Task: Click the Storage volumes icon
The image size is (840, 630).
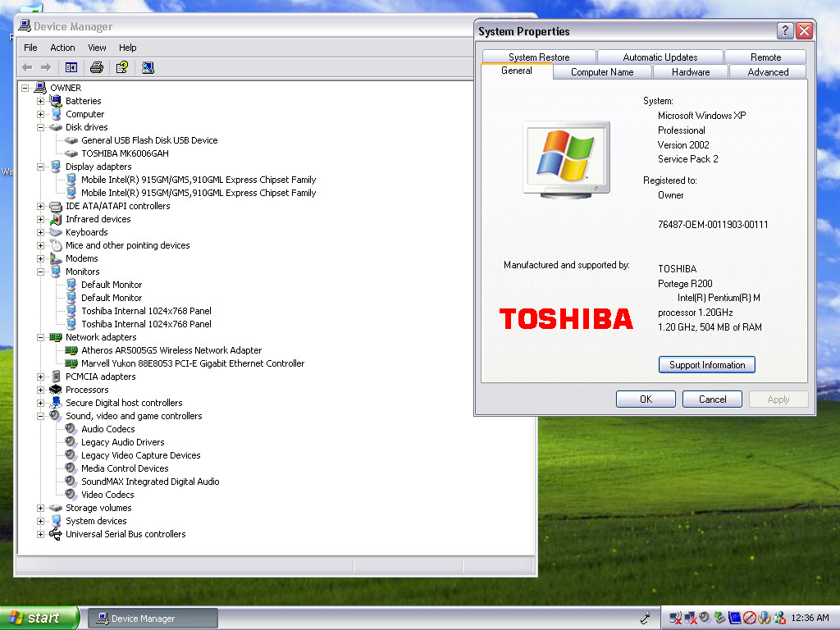Action: click(56, 508)
